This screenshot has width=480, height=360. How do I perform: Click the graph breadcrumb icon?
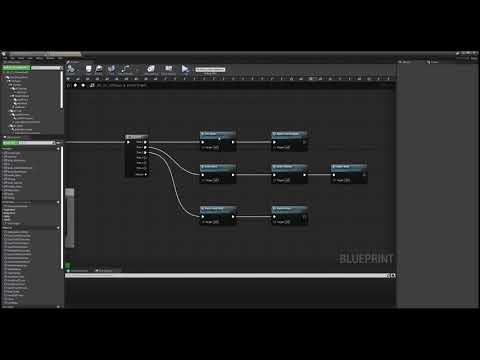(92, 85)
